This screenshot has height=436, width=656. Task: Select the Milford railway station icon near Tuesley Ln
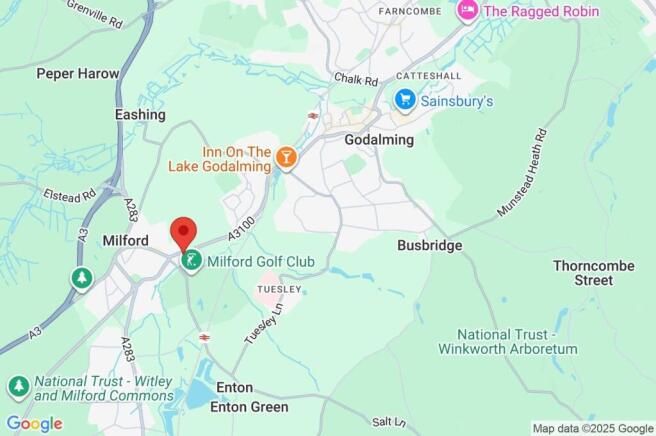pos(204,337)
